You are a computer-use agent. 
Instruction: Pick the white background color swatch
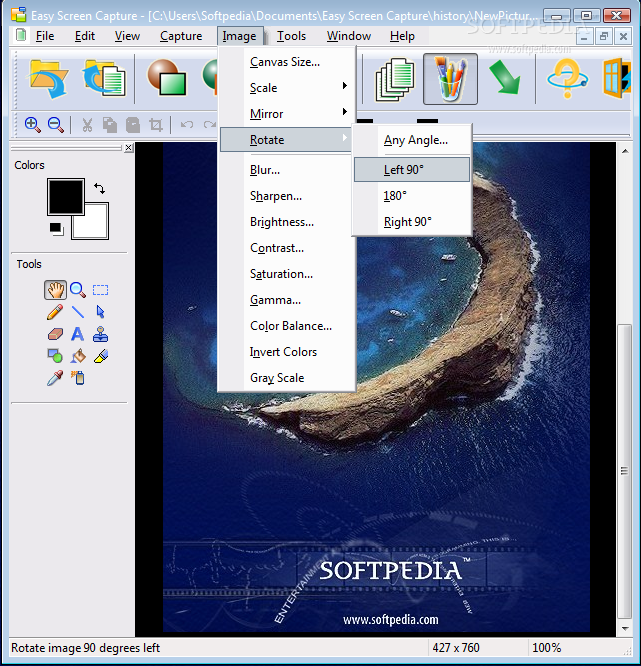(96, 228)
